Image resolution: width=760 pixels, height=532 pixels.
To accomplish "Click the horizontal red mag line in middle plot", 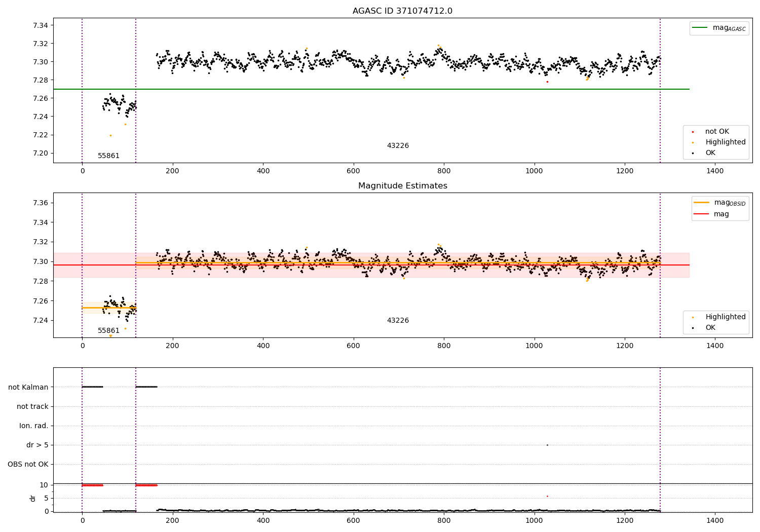I will click(x=371, y=265).
